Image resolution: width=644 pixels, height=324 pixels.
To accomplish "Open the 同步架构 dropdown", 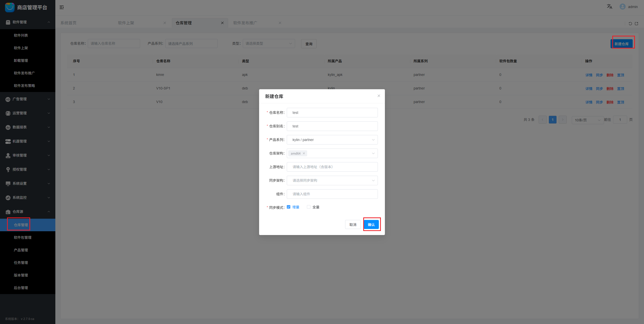I will click(x=332, y=180).
